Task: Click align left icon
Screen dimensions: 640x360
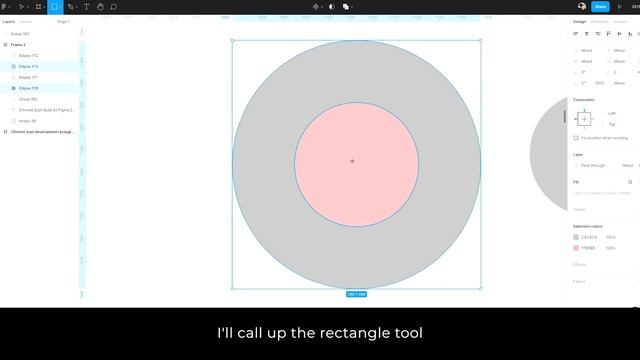Action: pos(576,34)
